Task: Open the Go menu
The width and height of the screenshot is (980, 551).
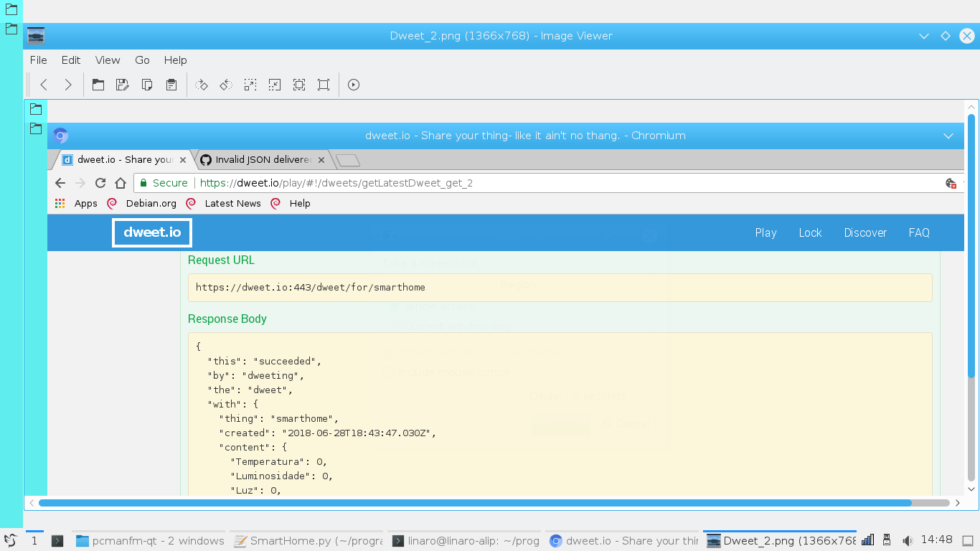Action: [x=143, y=60]
